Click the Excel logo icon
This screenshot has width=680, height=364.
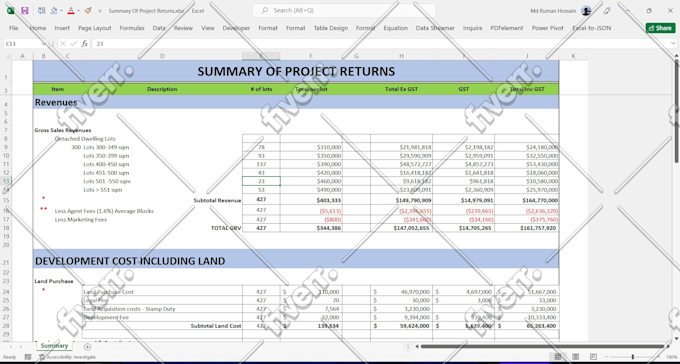pos(10,10)
